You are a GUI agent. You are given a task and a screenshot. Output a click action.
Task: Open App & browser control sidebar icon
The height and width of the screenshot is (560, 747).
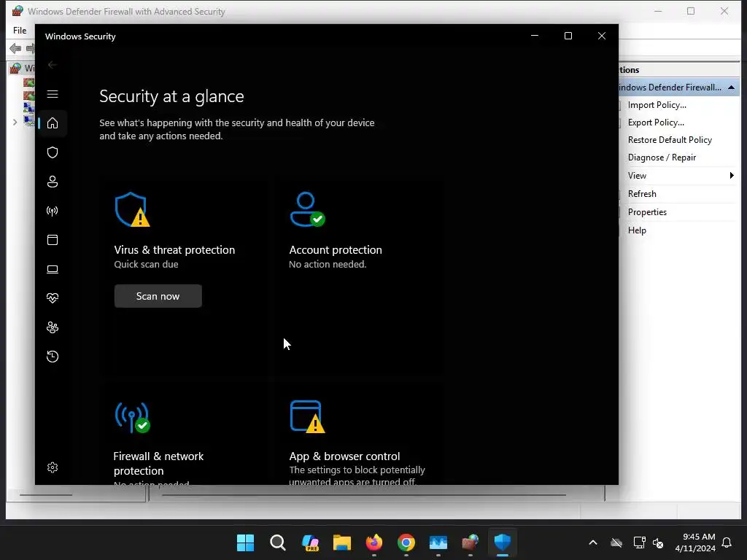pos(53,240)
